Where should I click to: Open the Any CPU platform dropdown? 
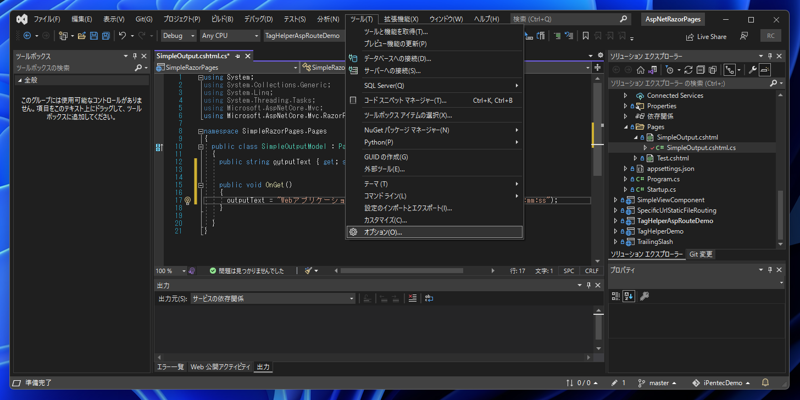click(229, 36)
